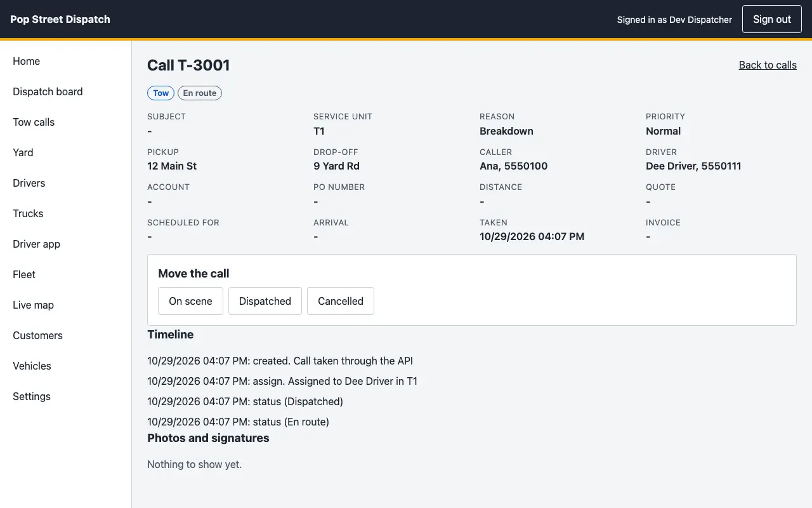Open Tow calls in the sidebar

point(34,122)
